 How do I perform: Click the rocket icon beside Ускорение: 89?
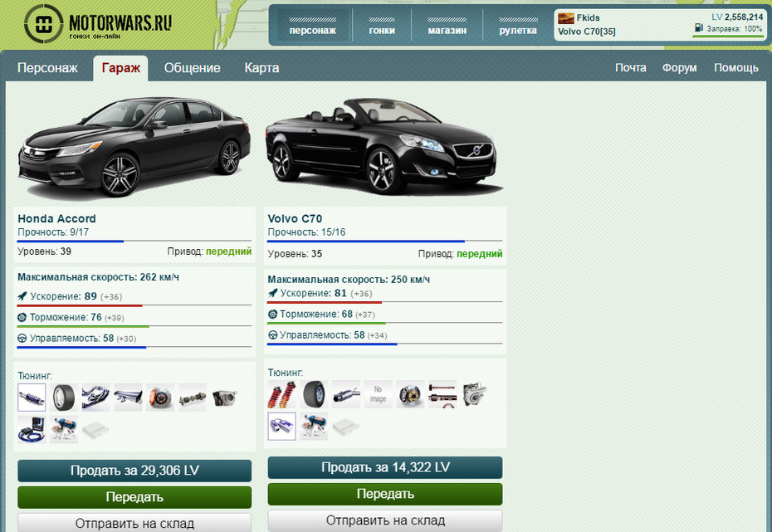tap(22, 296)
